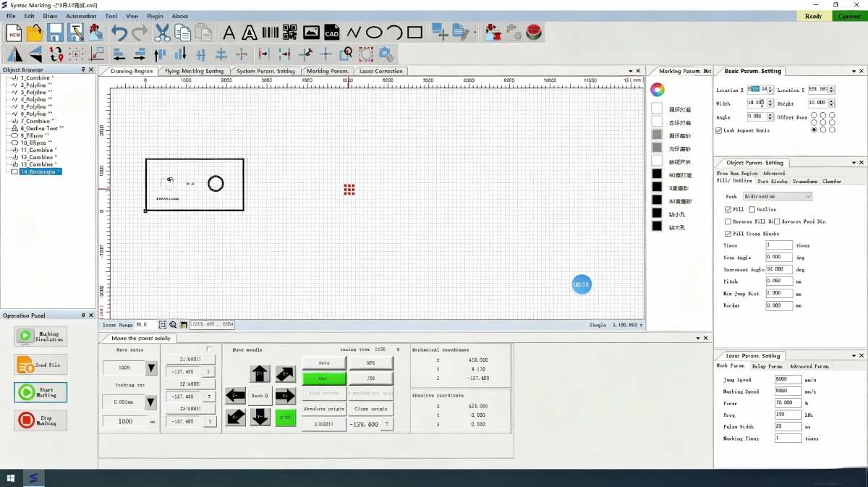
Task: Open the Automation menu
Action: tap(81, 16)
